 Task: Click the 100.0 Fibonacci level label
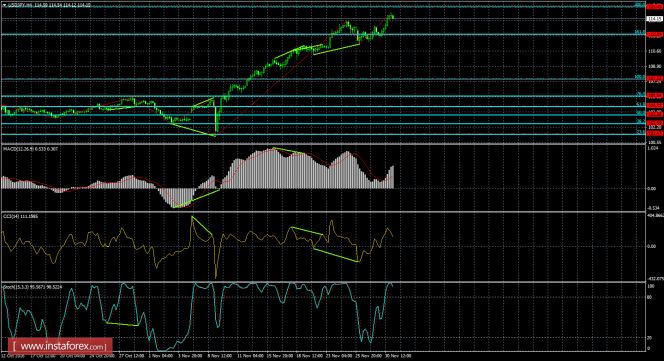(x=639, y=77)
